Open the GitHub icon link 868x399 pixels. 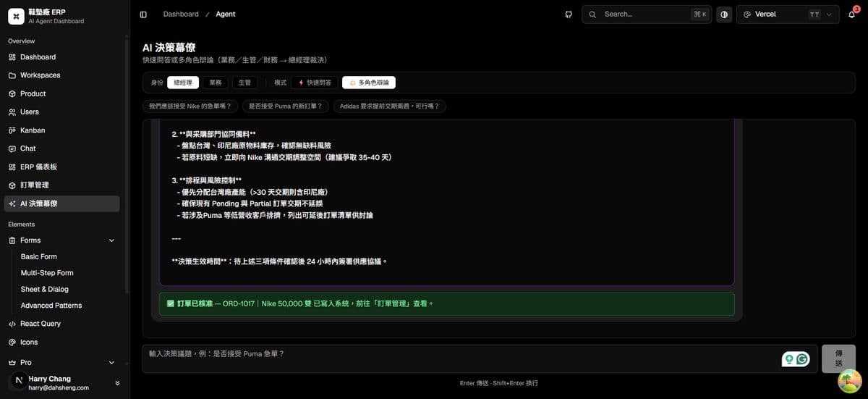[x=569, y=14]
